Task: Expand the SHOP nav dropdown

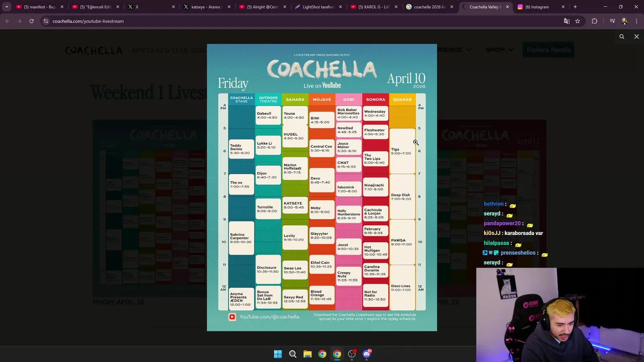Action: 499,50
